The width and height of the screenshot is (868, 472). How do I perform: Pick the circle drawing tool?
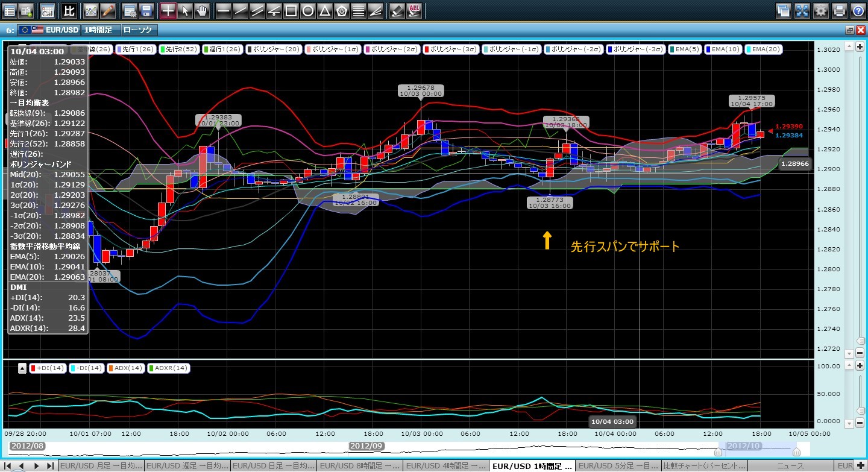(x=308, y=10)
